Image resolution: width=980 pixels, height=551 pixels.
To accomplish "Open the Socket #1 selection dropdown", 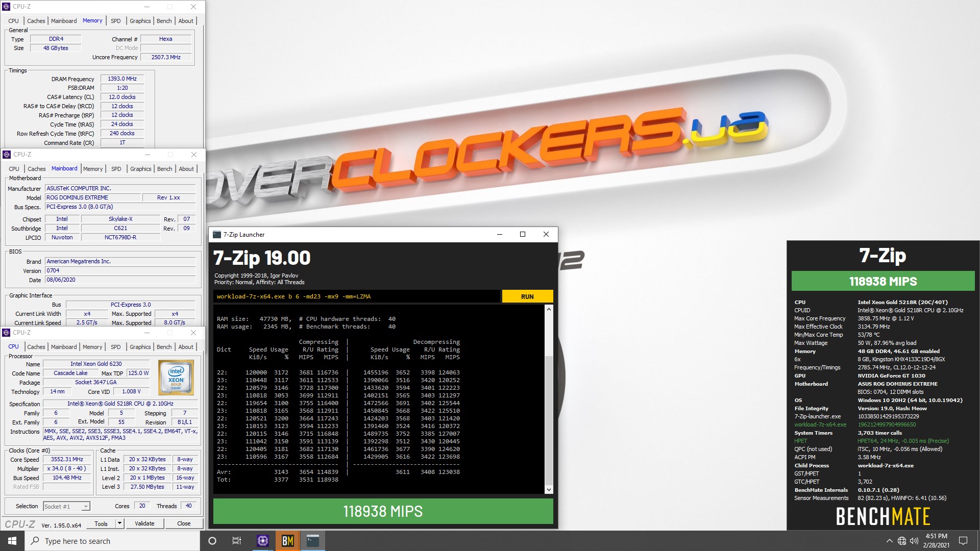I will click(66, 506).
